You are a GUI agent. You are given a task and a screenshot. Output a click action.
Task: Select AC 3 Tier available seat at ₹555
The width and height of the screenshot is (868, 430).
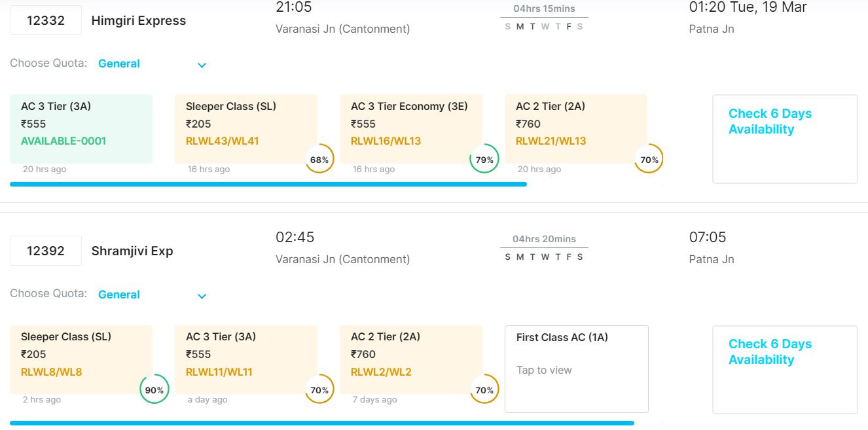pyautogui.click(x=81, y=128)
